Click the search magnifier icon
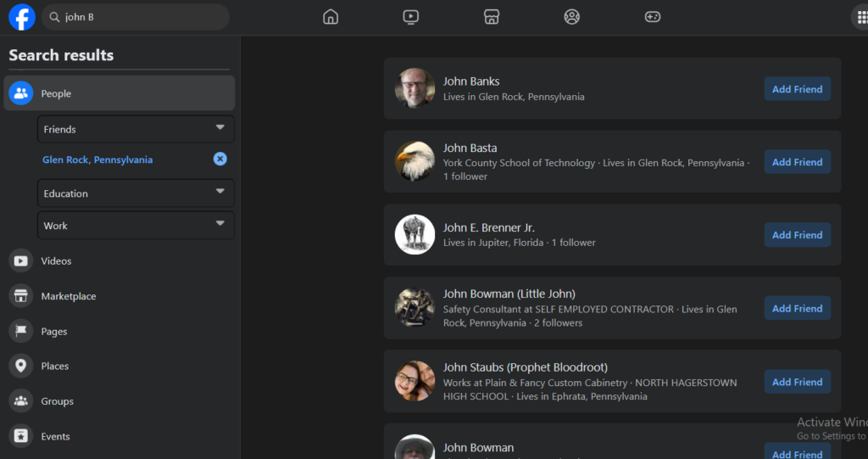 pyautogui.click(x=54, y=17)
